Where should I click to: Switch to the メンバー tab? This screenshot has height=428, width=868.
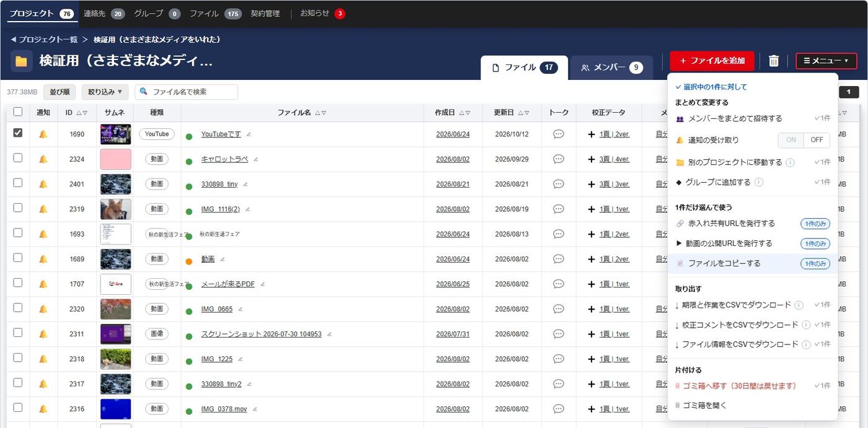click(x=612, y=68)
